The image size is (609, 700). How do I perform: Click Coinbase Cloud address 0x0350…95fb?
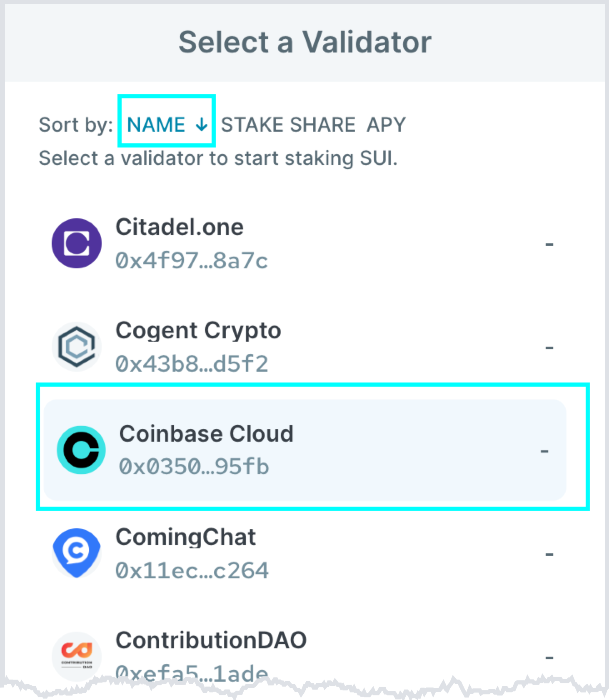click(194, 467)
